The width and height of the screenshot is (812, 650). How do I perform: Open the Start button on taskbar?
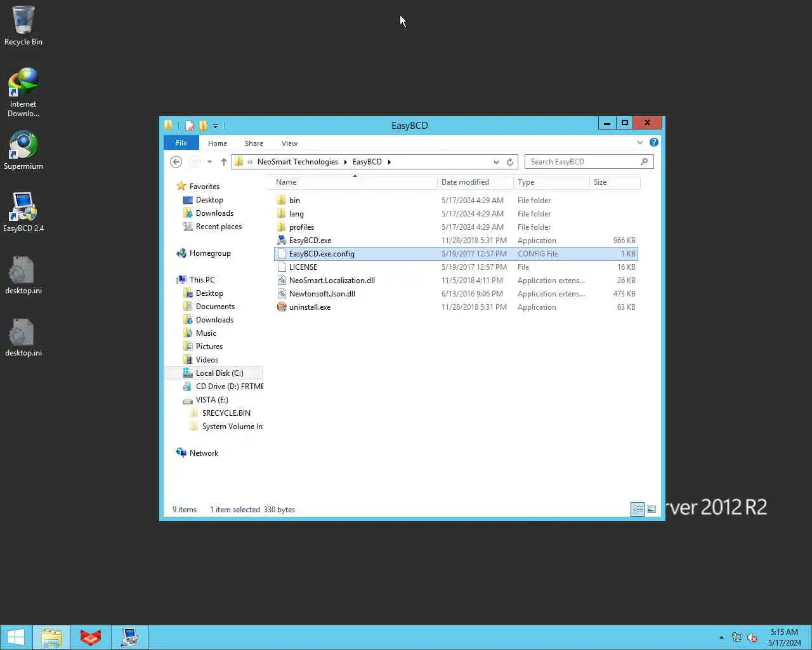pos(16,637)
